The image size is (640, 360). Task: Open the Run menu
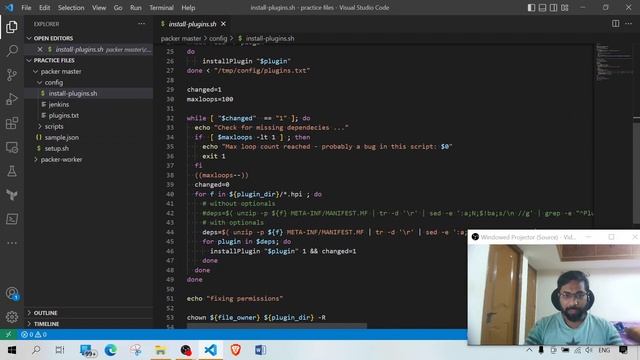[x=136, y=7]
